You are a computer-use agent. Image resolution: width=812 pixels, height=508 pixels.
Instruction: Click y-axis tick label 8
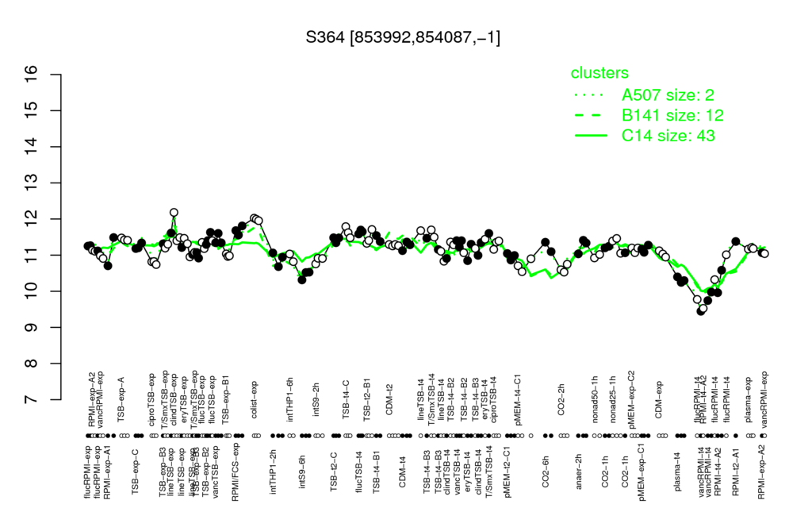tap(32, 364)
